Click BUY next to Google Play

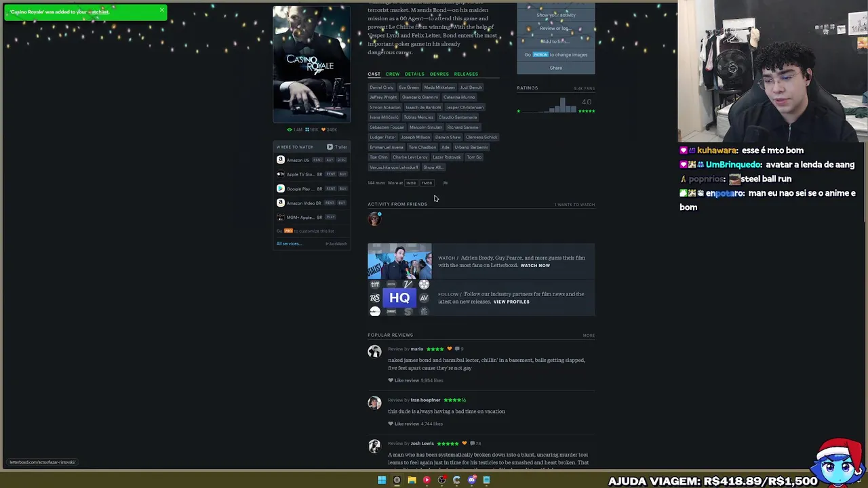pyautogui.click(x=342, y=188)
